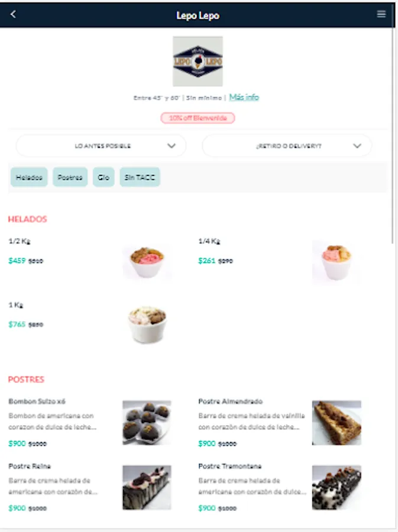398x532 pixels.
Task: Switch to the Postres category
Action: click(x=70, y=177)
